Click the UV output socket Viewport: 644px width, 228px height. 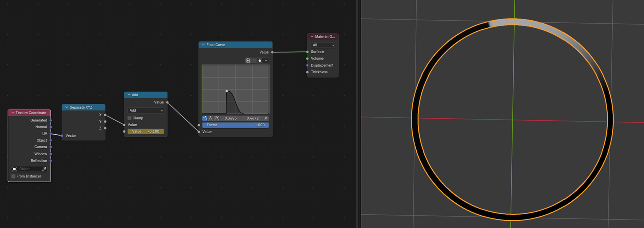coord(51,134)
